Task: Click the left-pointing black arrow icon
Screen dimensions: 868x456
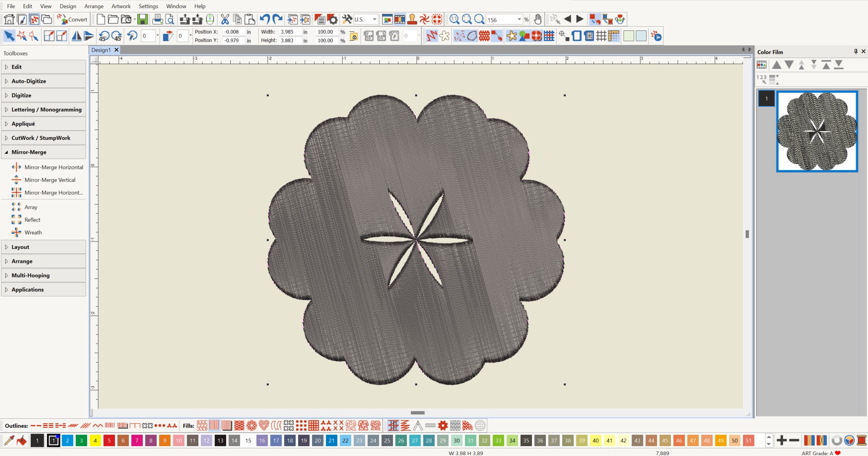Action: (567, 19)
